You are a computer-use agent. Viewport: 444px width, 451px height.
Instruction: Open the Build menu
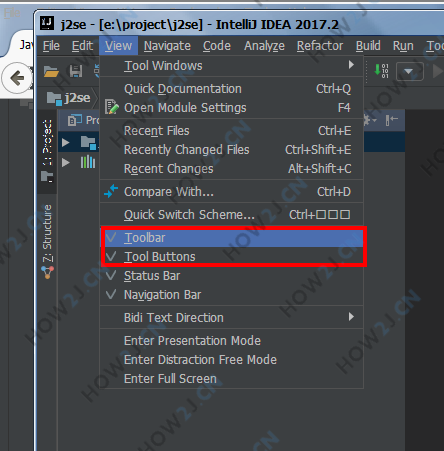(368, 46)
